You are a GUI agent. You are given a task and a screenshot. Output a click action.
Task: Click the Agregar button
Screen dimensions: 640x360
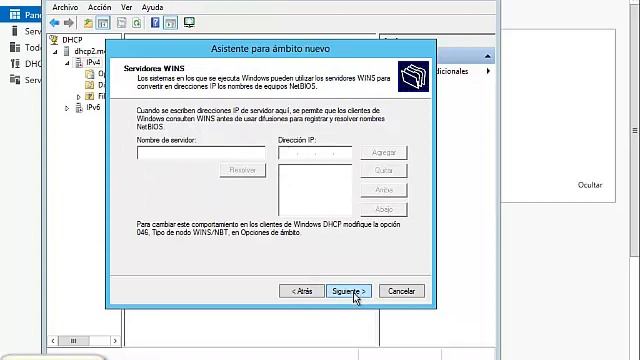tap(384, 153)
